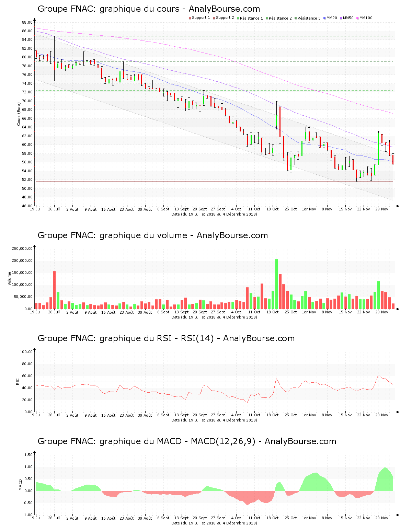Image resolution: width=412 pixels, height=532 pixels.
Task: Click the '18 Oct' date label on price chart
Action: [273, 209]
